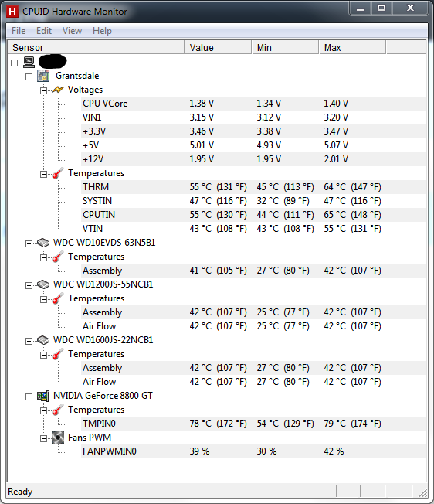Click the Max column header

[x=352, y=48]
